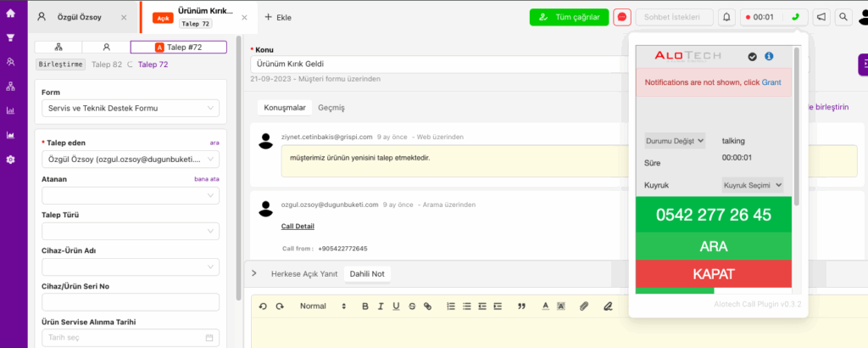Toggle italic formatting in the editor
Image resolution: width=868 pixels, height=348 pixels.
point(381,306)
